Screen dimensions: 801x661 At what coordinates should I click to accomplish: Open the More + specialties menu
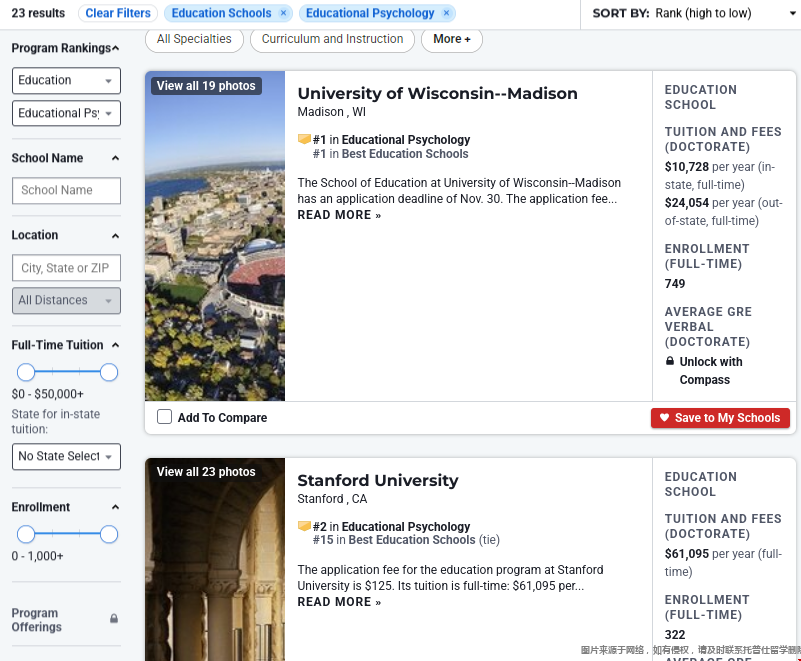coord(452,39)
